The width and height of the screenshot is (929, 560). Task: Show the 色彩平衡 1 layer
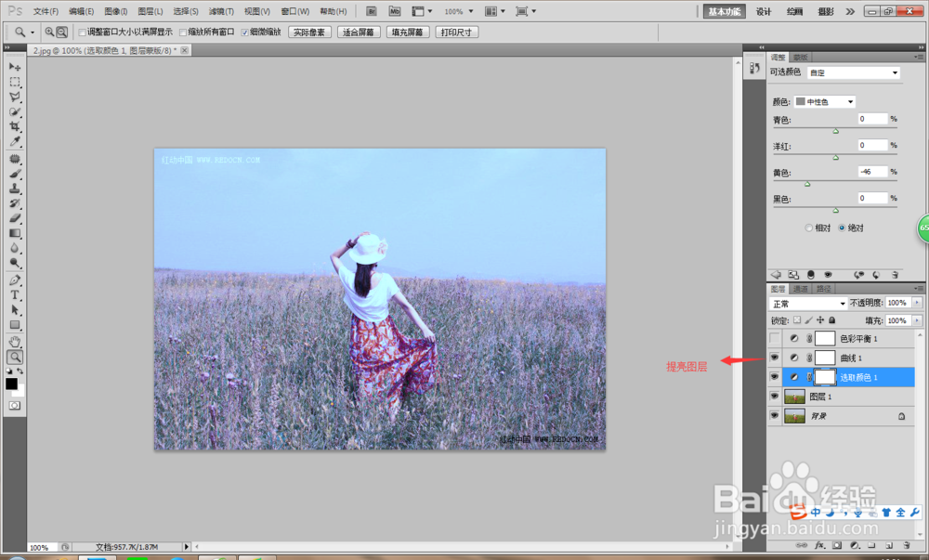pyautogui.click(x=775, y=339)
